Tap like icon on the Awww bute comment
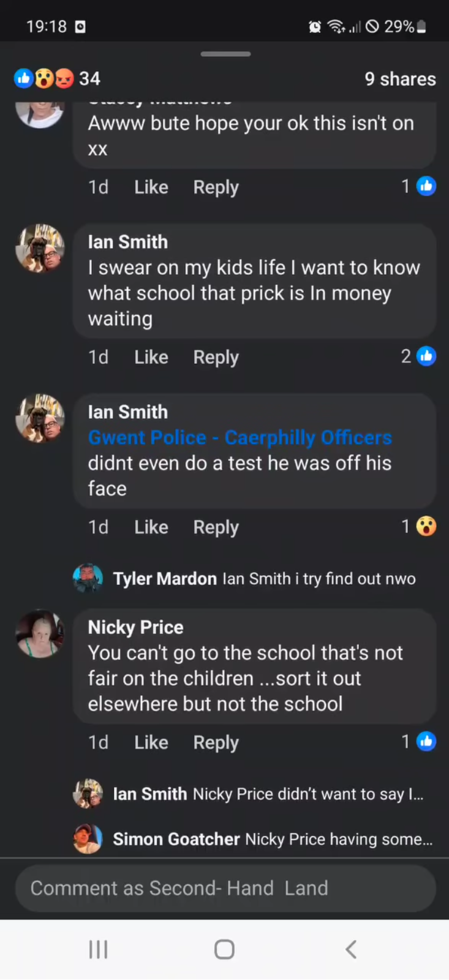Image resolution: width=449 pixels, height=980 pixels. (426, 186)
